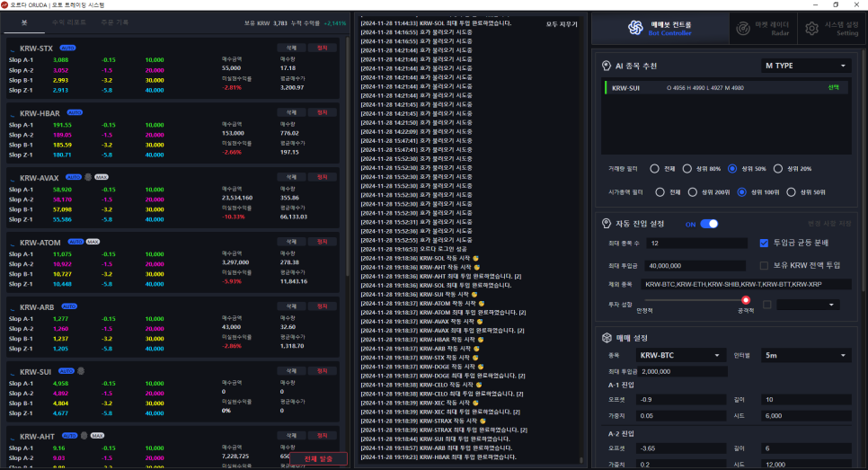Click the MAX badge on KRW-AVAX
Image resolution: width=868 pixels, height=470 pixels.
(102, 177)
